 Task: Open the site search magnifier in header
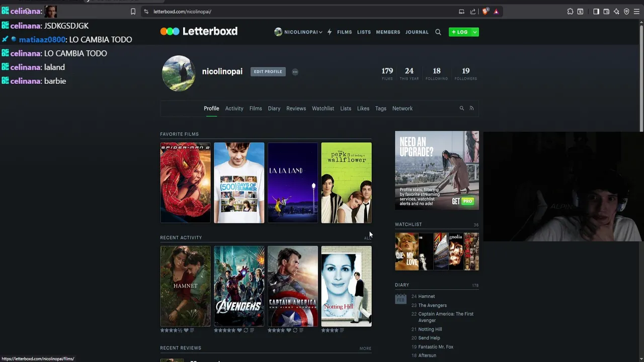(x=438, y=32)
